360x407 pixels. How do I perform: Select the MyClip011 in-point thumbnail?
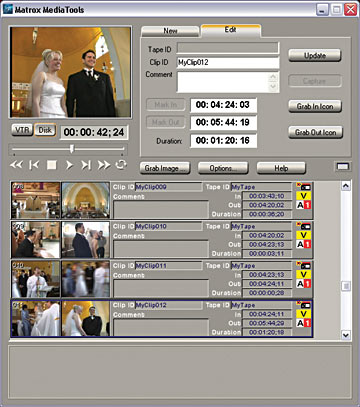36,279
